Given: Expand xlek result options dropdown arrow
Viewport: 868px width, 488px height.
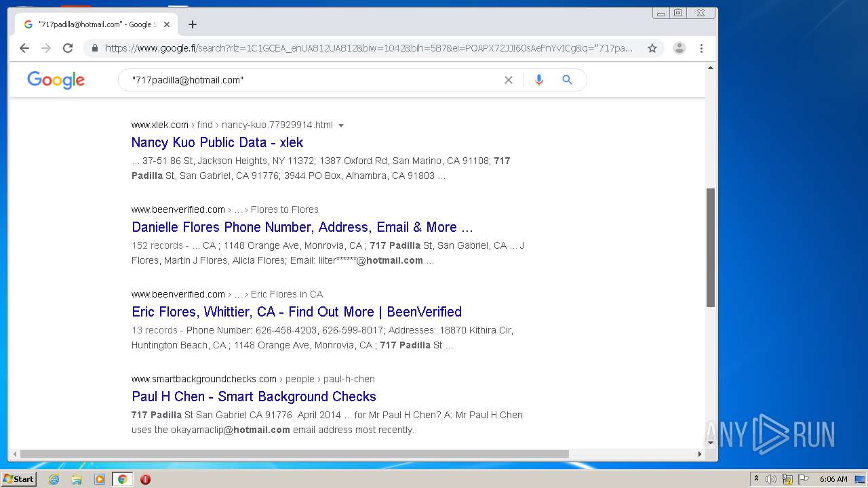Looking at the screenshot, I should pos(341,125).
